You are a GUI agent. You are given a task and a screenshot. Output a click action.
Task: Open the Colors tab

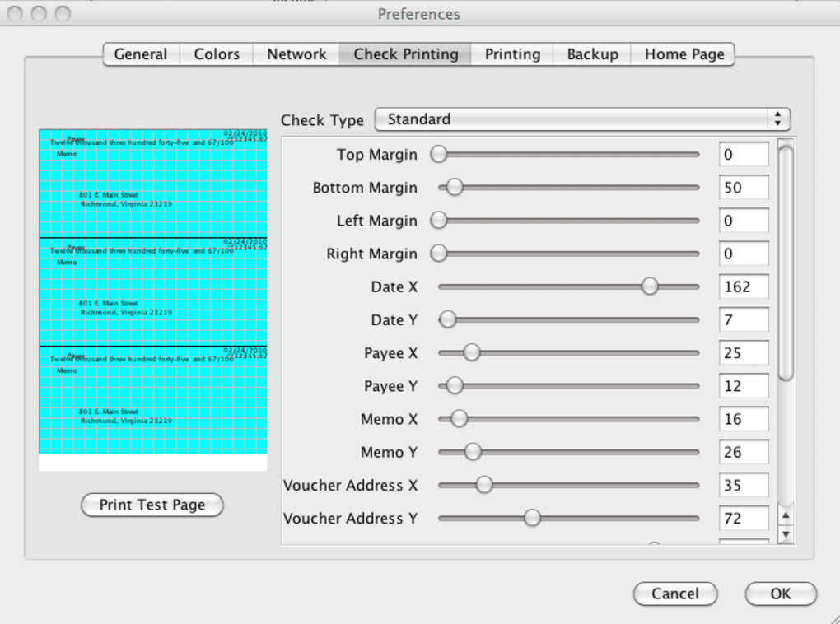click(217, 54)
